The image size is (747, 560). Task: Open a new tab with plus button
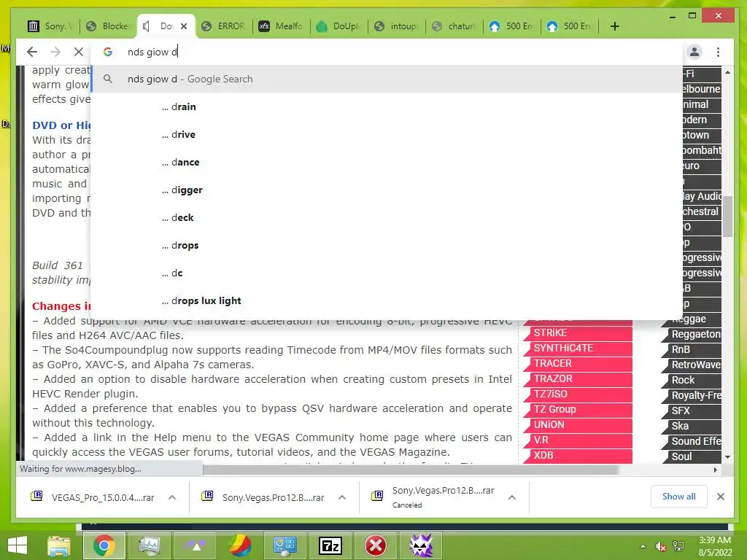point(614,26)
